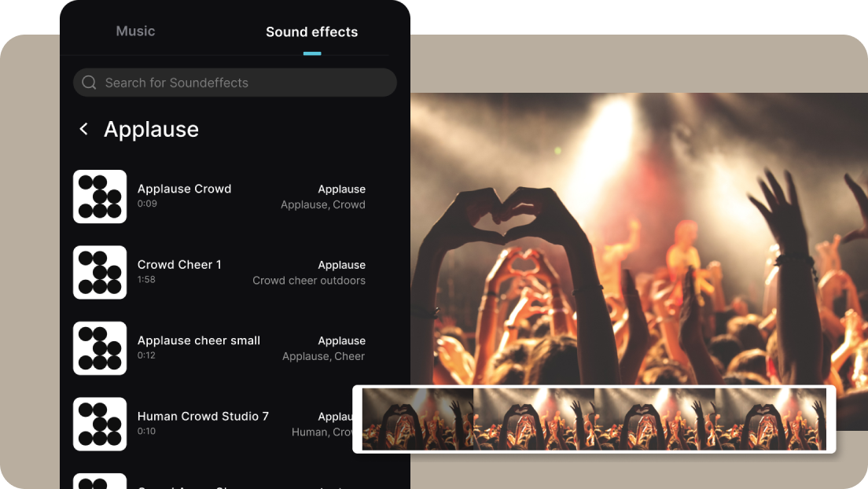Image resolution: width=868 pixels, height=489 pixels.
Task: Click the "Crowd cheer outdoors" tags text
Action: [309, 281]
